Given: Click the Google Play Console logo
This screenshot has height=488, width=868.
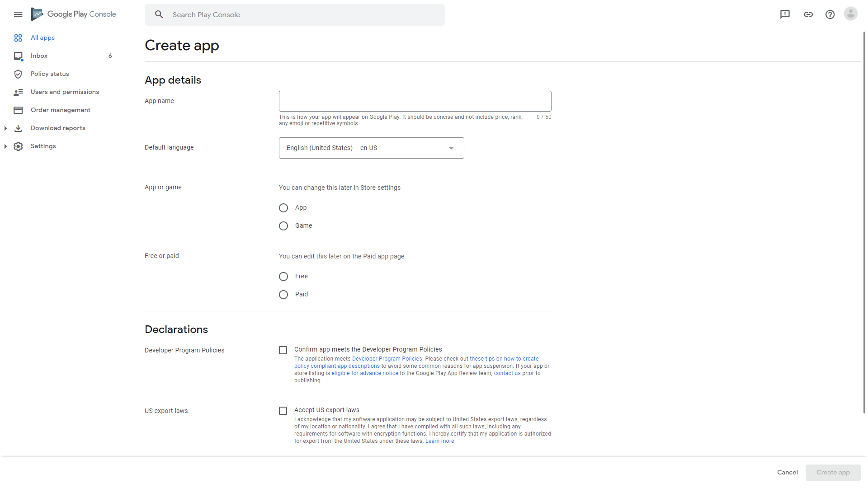Looking at the screenshot, I should [74, 14].
